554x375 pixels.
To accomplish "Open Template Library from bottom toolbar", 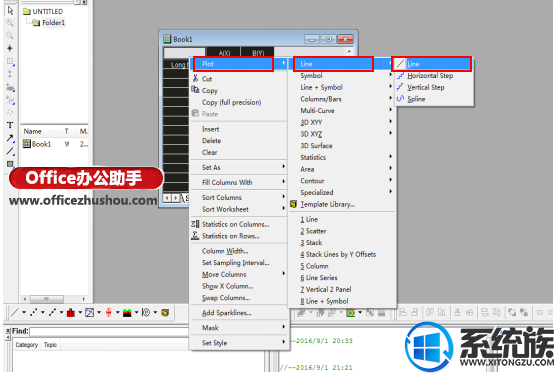I will (165, 312).
